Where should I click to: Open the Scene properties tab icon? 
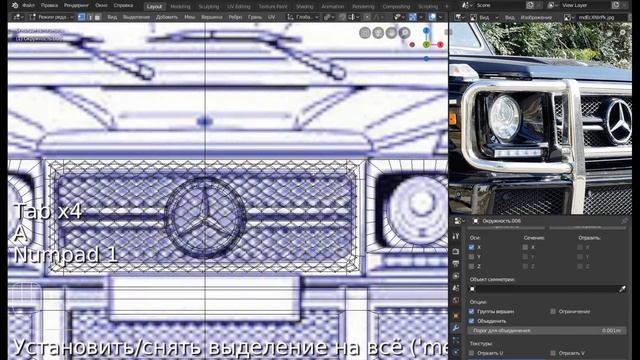pos(456,289)
